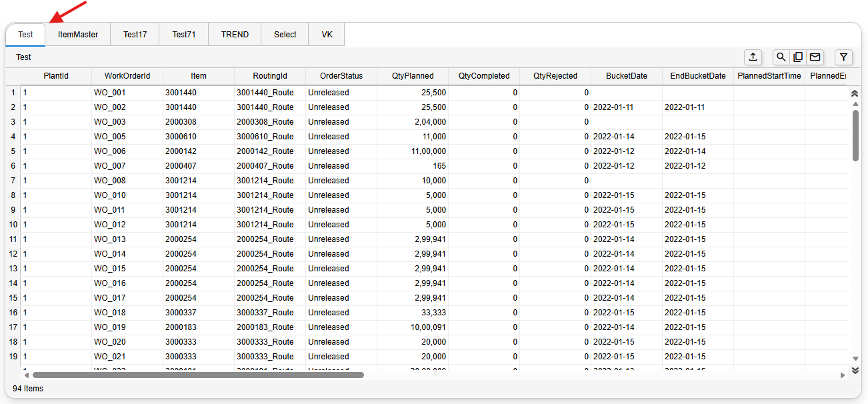The height and width of the screenshot is (404, 868).
Task: Open search with the magnifier icon
Action: (x=781, y=57)
